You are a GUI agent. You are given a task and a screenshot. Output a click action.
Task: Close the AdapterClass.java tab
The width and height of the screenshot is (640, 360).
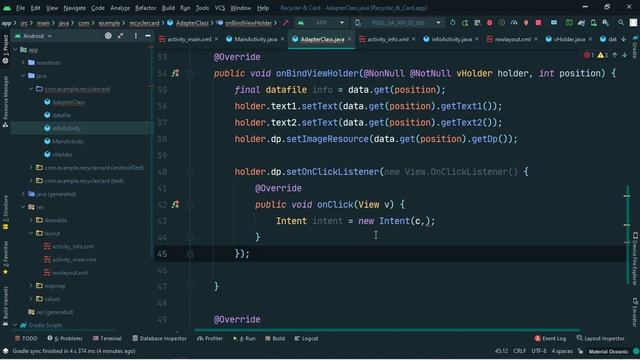(x=349, y=39)
